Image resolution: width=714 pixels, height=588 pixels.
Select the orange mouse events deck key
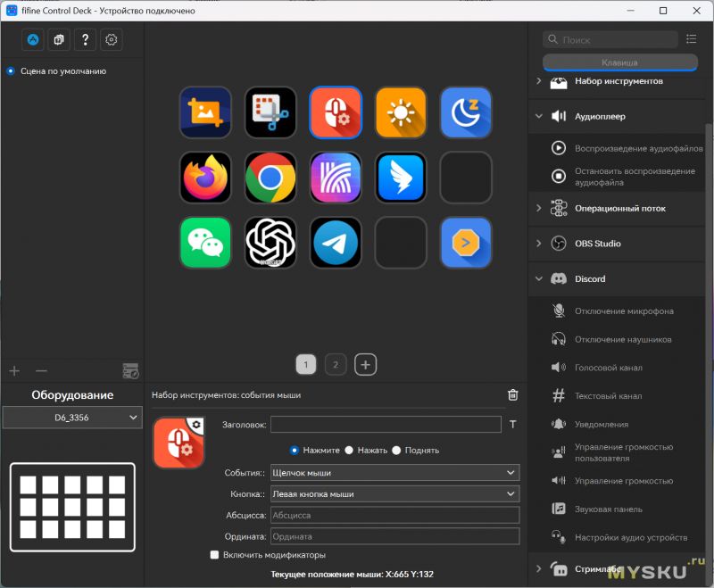(x=336, y=112)
